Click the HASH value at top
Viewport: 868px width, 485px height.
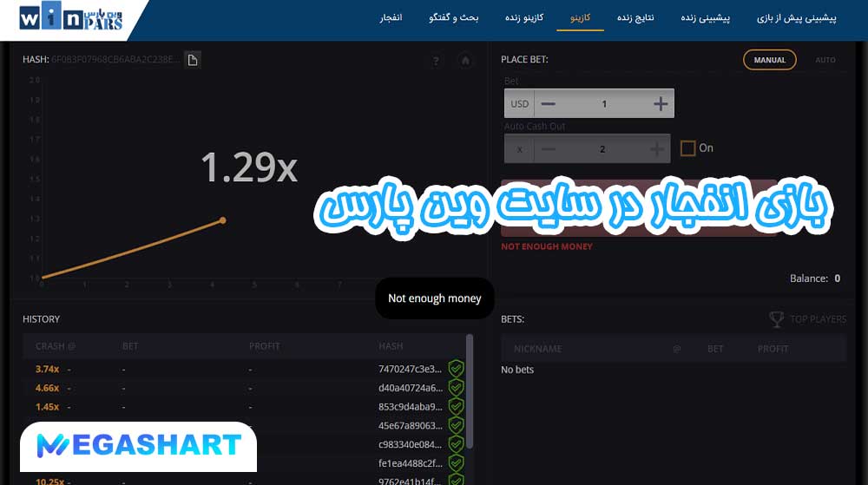tap(115, 59)
